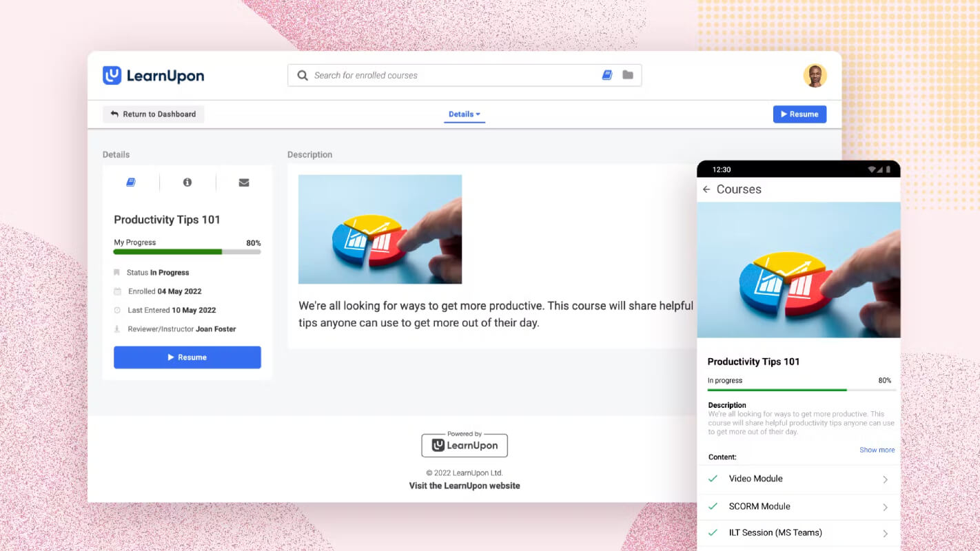This screenshot has height=551, width=980.
Task: Tap the back arrow in mobile Courses header
Action: (706, 189)
